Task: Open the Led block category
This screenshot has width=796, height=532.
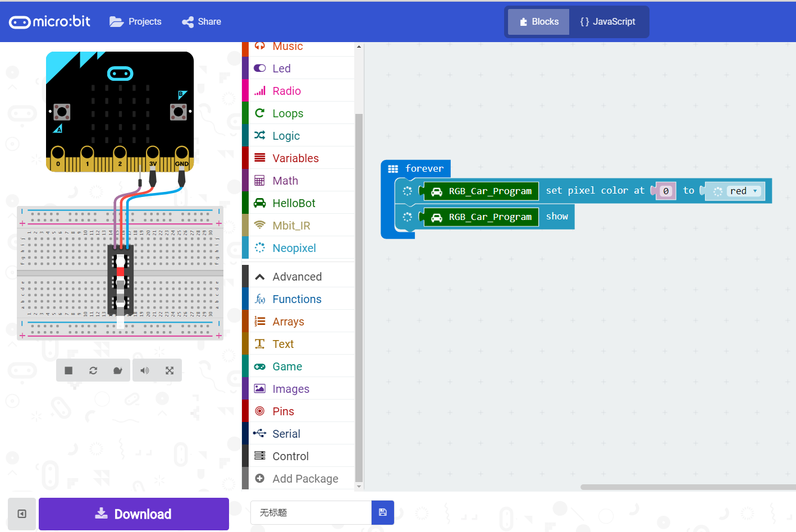Action: point(298,68)
